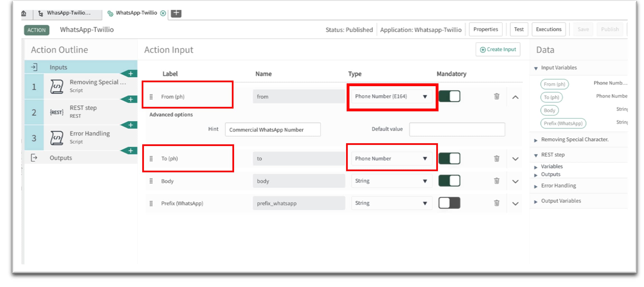Go to the home icon tab
Viewport: 644px width, 287px height.
(x=24, y=13)
